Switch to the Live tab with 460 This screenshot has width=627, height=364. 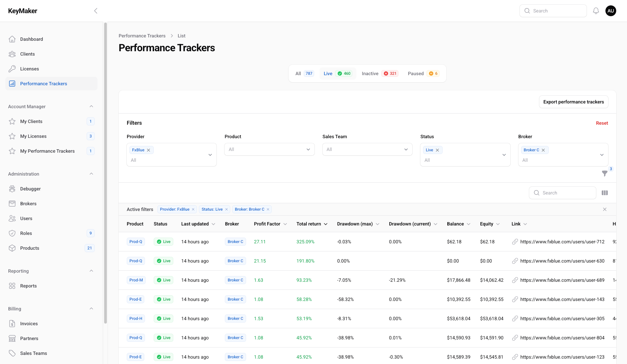point(338,73)
